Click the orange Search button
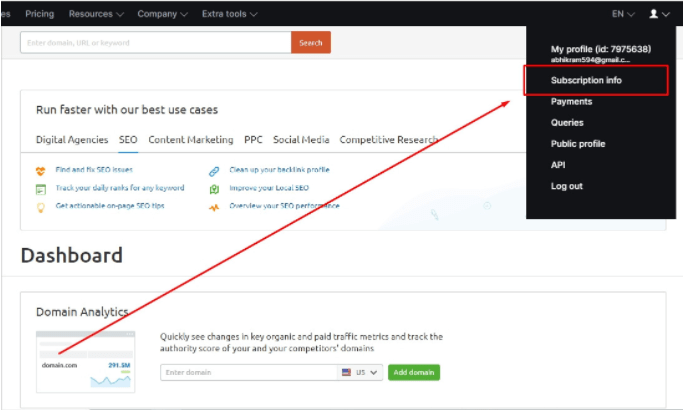 [x=311, y=42]
